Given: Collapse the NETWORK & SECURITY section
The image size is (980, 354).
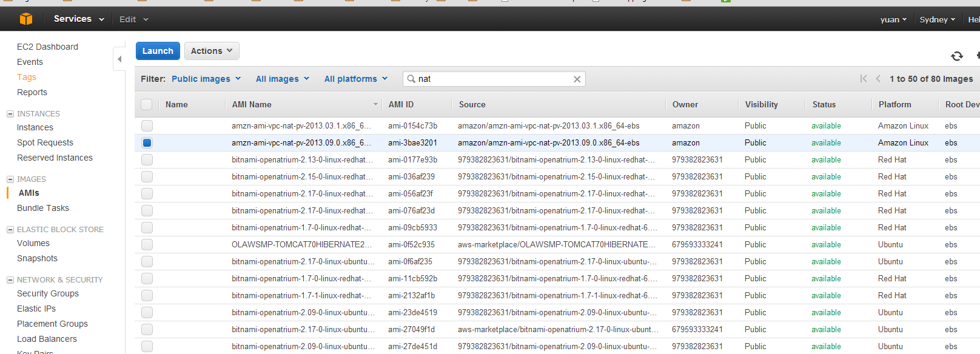Looking at the screenshot, I should 10,280.
